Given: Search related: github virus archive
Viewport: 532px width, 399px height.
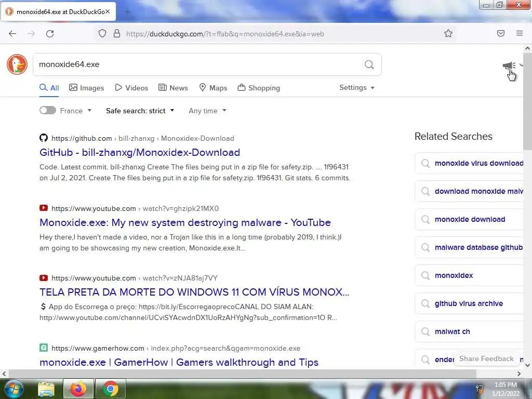Looking at the screenshot, I should 470,303.
